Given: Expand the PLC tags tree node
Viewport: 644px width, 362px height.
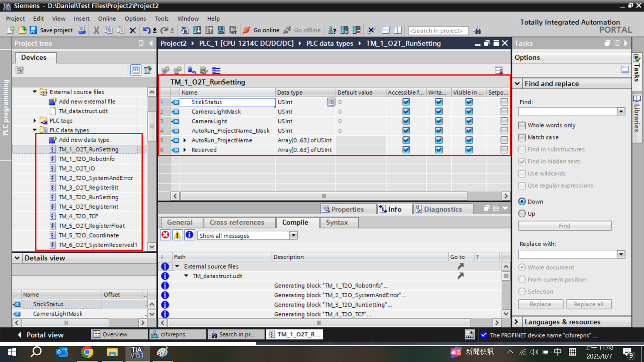Looking at the screenshot, I should [x=35, y=121].
